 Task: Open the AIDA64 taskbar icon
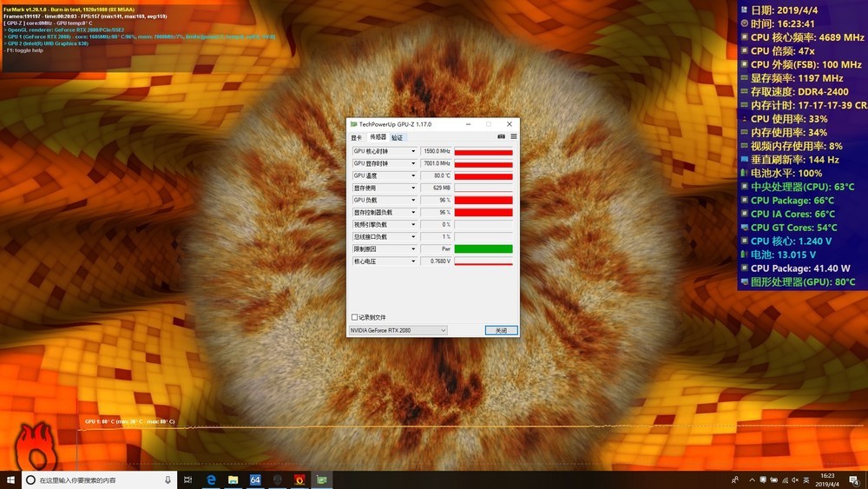click(x=255, y=479)
